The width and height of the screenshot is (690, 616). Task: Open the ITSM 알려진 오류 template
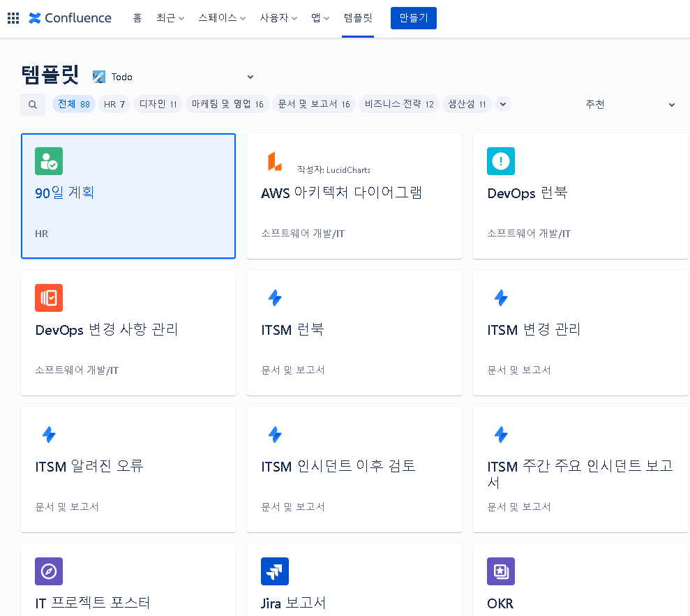pos(89,467)
